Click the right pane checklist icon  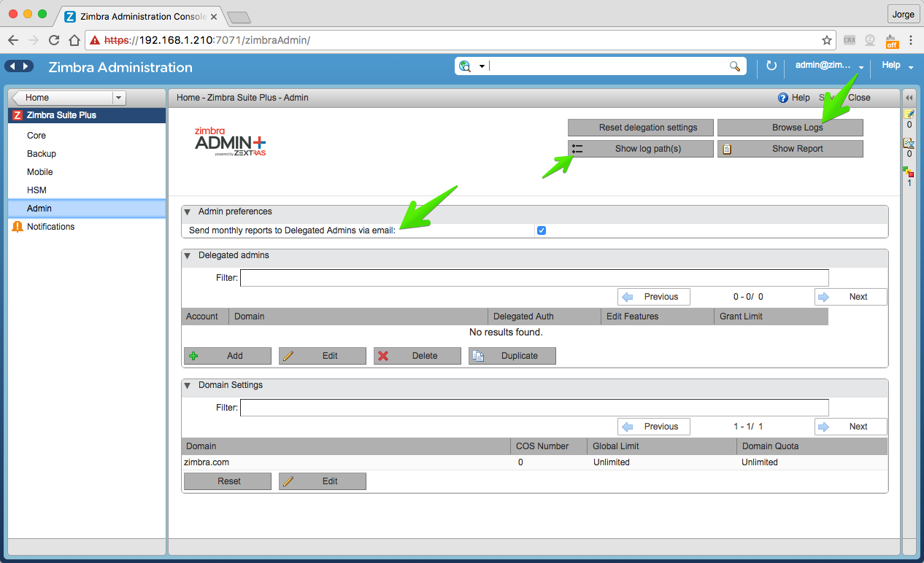click(909, 143)
